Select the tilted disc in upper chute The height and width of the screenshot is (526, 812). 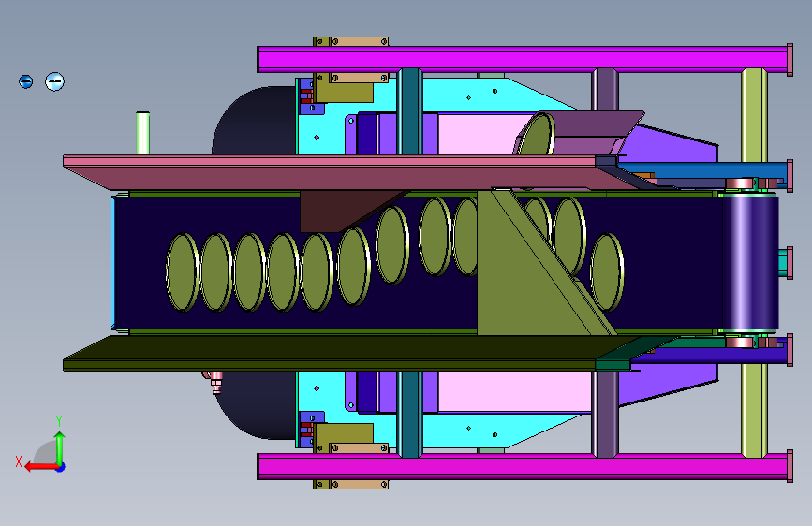click(x=537, y=134)
